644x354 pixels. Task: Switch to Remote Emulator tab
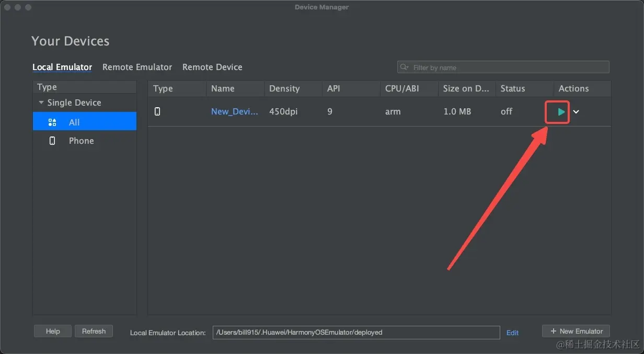(x=137, y=67)
